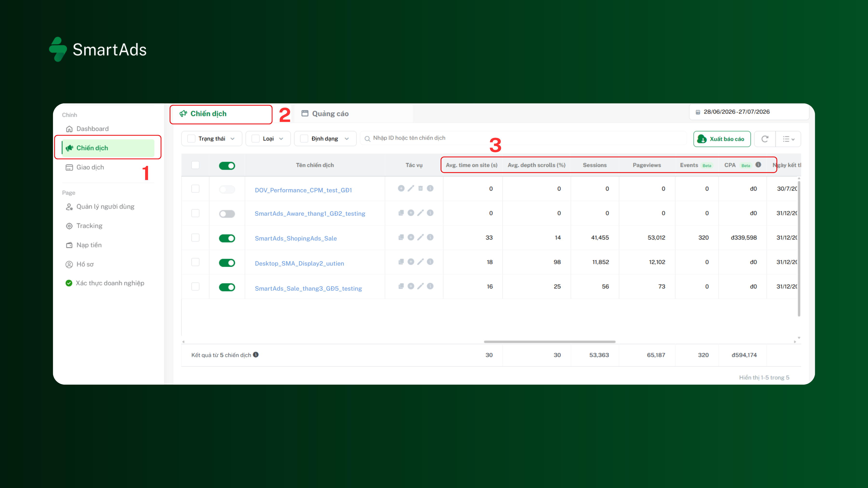868x488 pixels.
Task: Open SmartAds_Aware_thang1_GĐ2_testing link
Action: (310, 214)
